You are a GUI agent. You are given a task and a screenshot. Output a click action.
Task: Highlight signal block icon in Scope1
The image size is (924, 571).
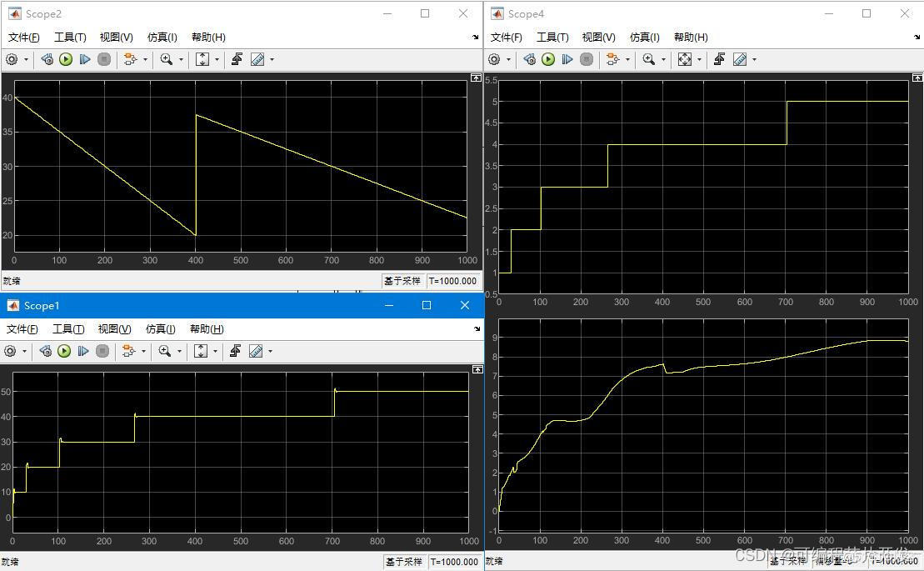pyautogui.click(x=127, y=351)
